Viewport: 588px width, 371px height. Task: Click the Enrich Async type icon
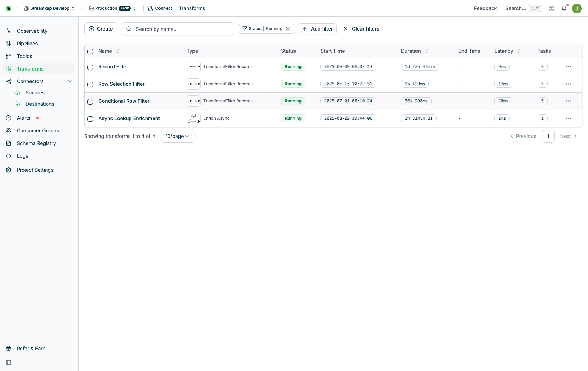(x=194, y=118)
